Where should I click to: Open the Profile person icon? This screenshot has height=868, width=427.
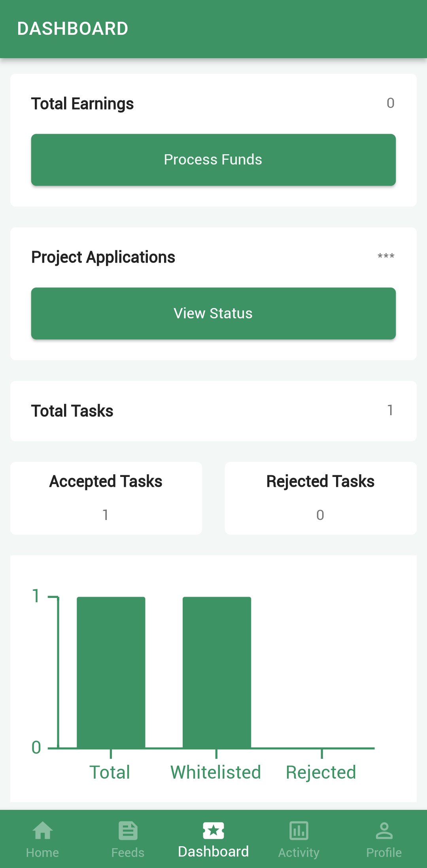click(x=384, y=830)
